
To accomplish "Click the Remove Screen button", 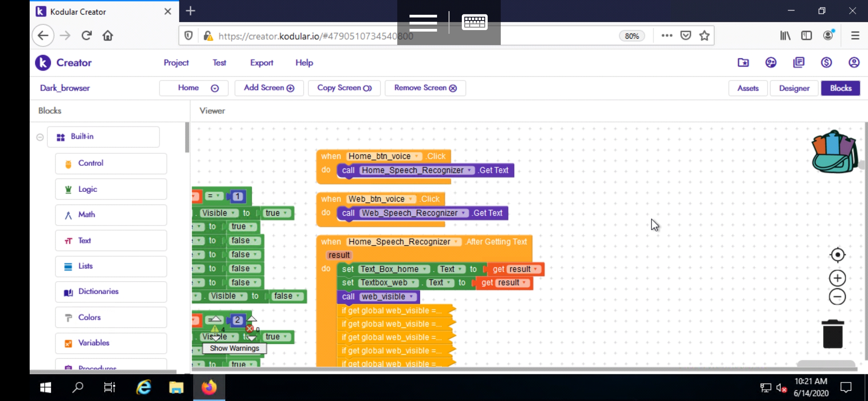I will [425, 88].
